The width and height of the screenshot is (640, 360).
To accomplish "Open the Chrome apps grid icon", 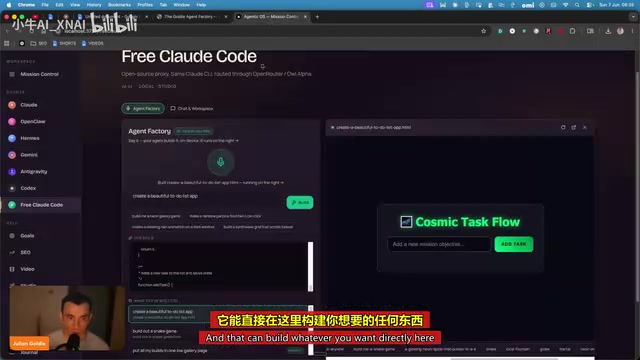I will tap(7, 43).
